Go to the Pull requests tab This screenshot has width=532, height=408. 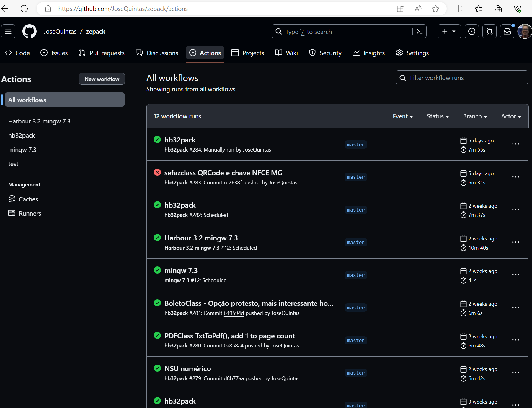point(102,53)
